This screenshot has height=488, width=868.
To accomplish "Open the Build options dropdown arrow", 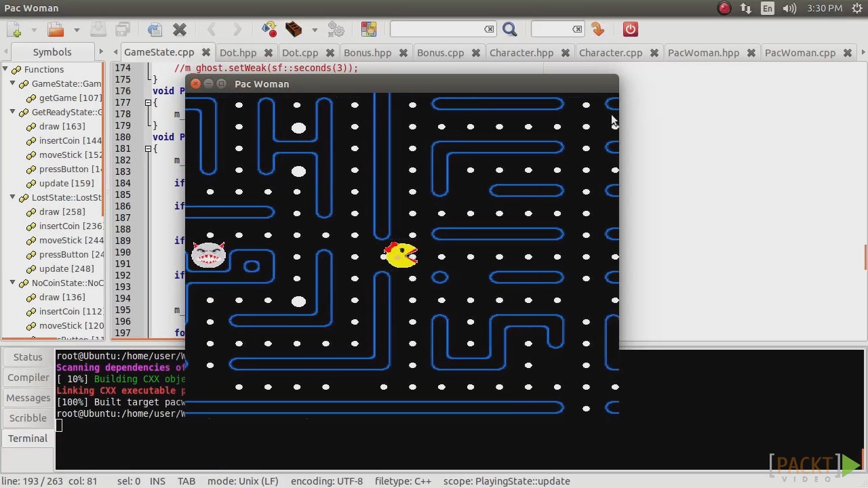I will click(314, 30).
